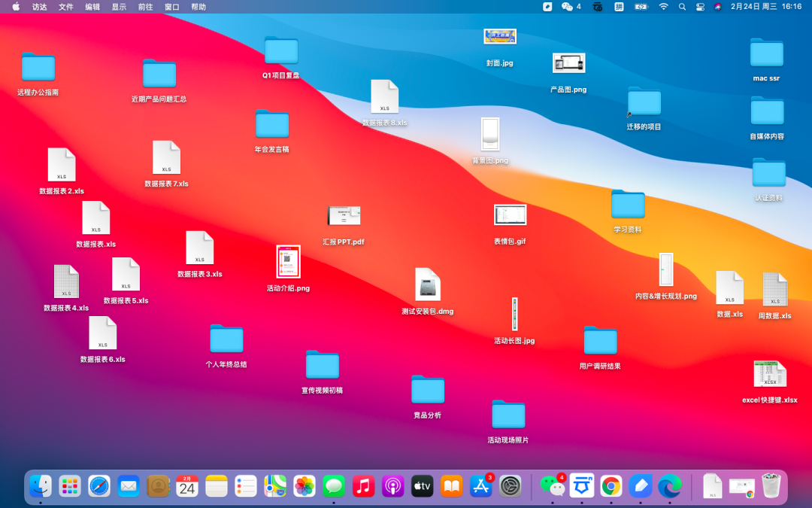
Task: Open the Mail app in Dock
Action: point(129,486)
